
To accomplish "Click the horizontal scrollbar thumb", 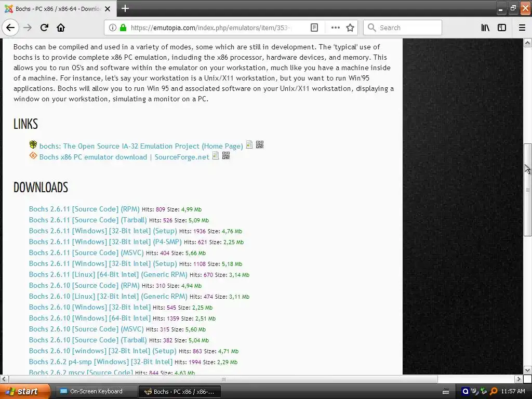I will 223,379.
